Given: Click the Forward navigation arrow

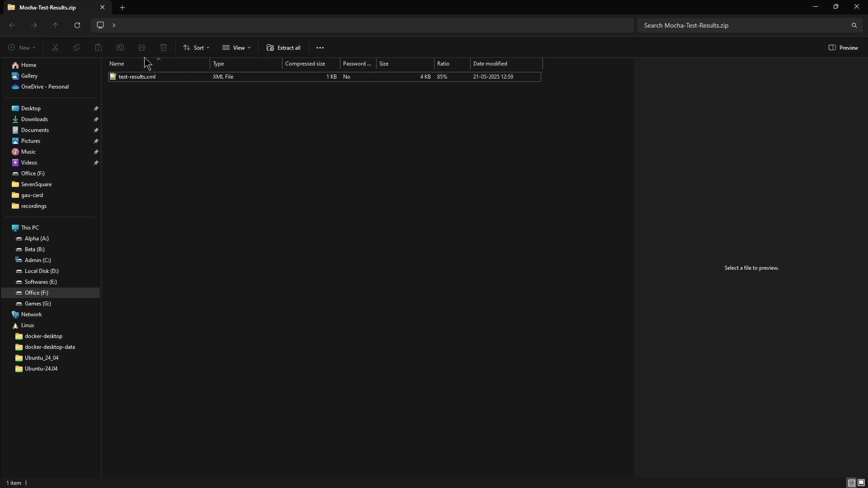Looking at the screenshot, I should 34,25.
